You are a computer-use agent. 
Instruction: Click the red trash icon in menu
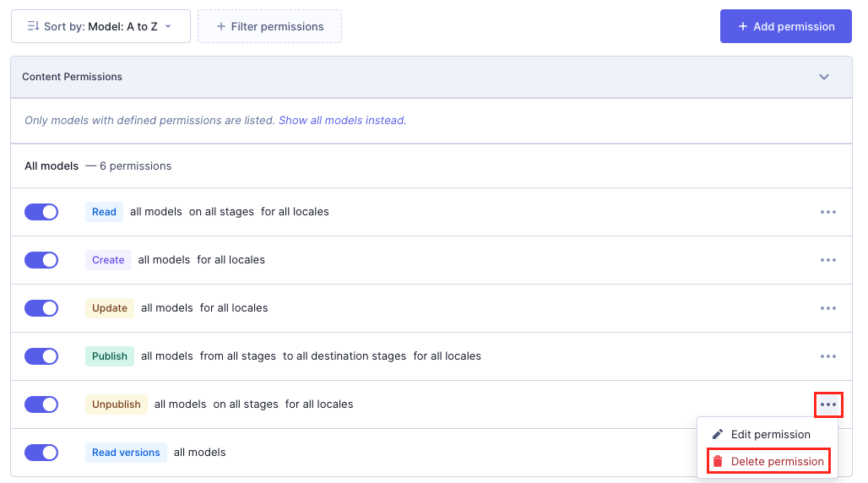click(x=718, y=461)
